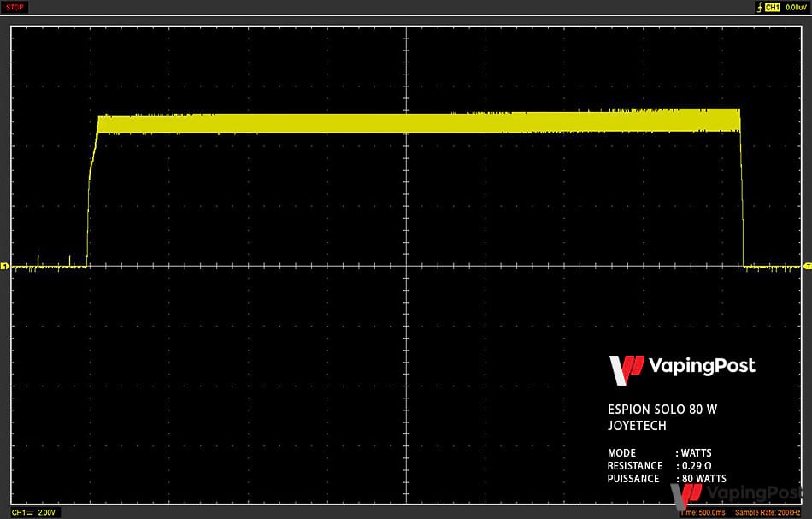The height and width of the screenshot is (519, 812).
Task: Click the flat yellow waveform band at center
Action: point(407,123)
